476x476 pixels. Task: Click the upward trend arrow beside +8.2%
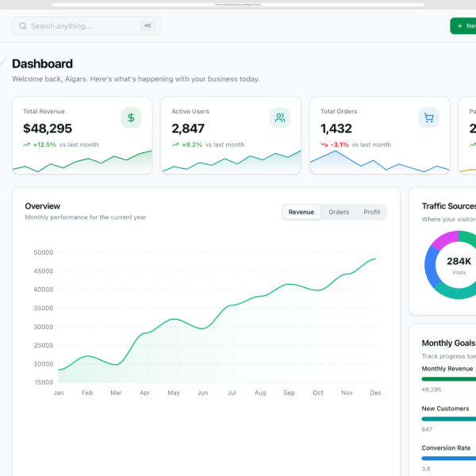click(175, 145)
